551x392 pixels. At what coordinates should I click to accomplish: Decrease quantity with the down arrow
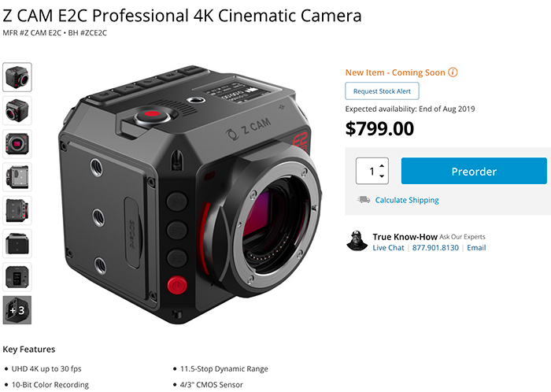click(x=383, y=176)
